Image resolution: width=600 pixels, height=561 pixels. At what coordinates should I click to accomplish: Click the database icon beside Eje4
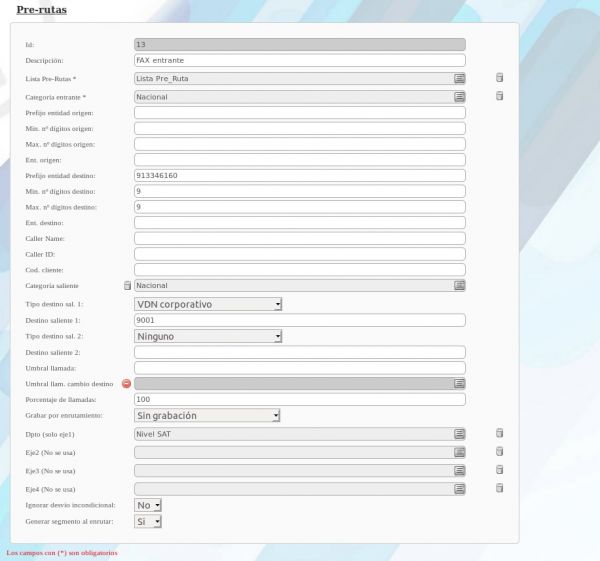point(499,488)
